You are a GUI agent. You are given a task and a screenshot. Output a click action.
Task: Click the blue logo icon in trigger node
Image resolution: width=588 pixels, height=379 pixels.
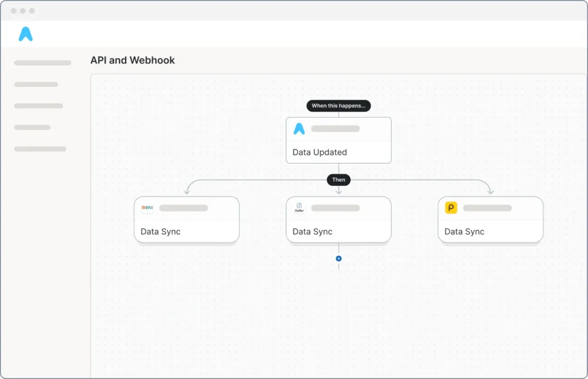(299, 129)
